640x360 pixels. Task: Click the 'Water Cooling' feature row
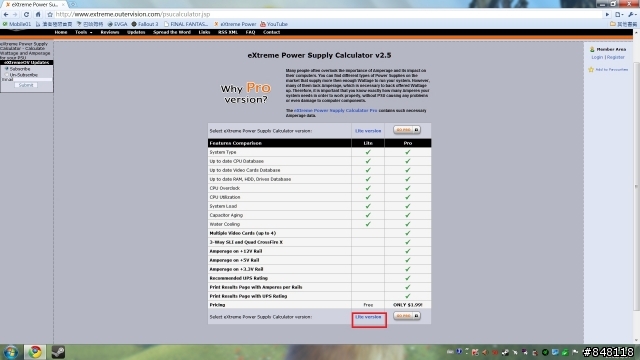[x=319, y=224]
